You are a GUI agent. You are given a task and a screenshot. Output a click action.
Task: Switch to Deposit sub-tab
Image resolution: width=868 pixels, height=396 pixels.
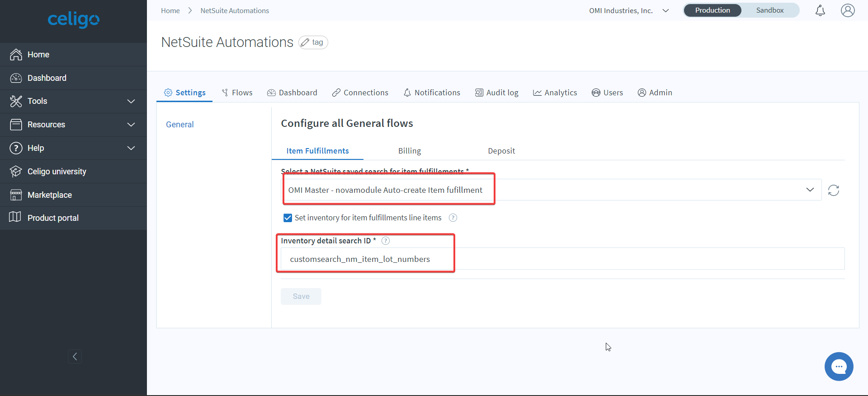click(x=501, y=151)
